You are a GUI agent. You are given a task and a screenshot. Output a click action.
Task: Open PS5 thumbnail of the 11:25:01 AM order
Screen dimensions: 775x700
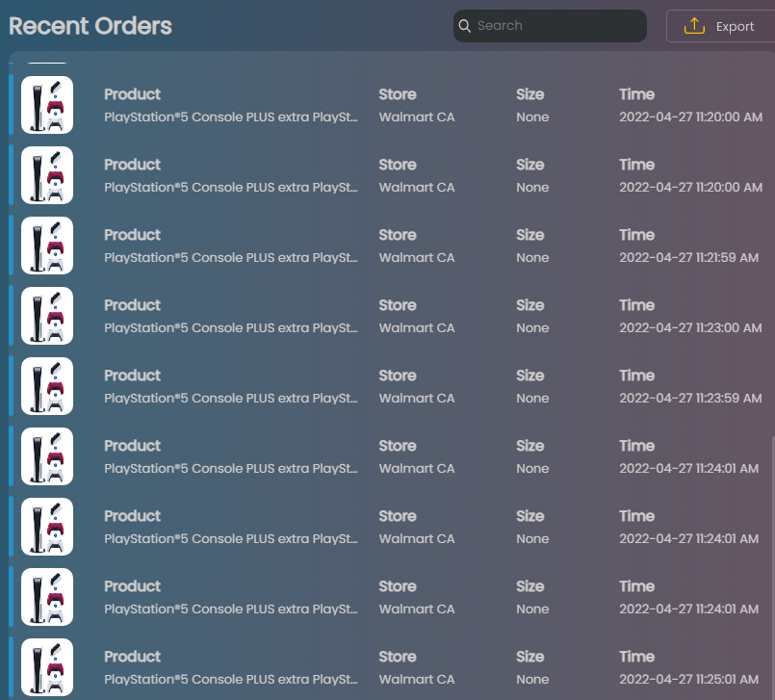(47, 667)
